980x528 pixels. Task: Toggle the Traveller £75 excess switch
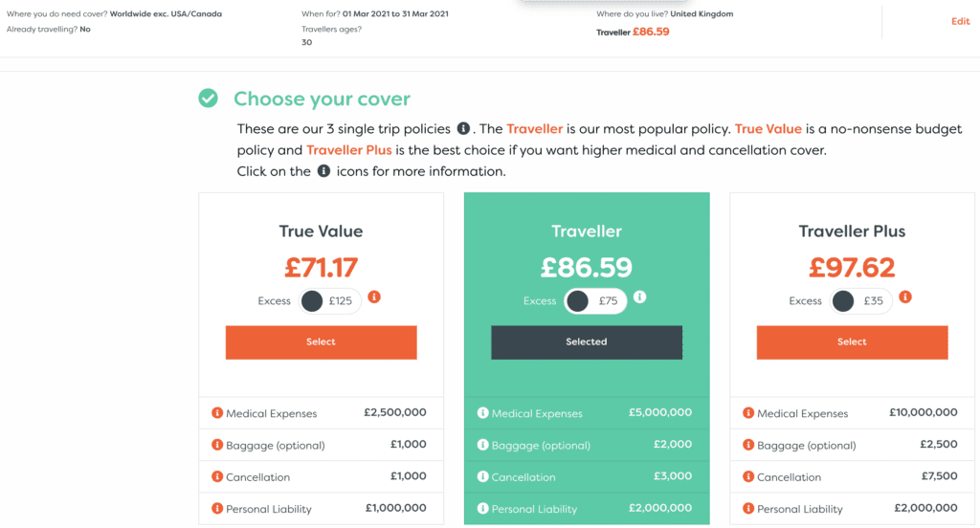592,301
